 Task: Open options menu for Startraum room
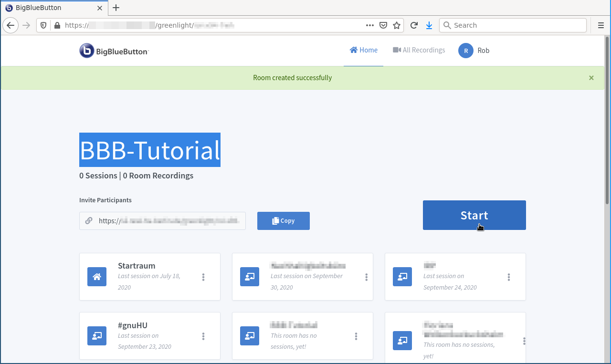point(203,277)
